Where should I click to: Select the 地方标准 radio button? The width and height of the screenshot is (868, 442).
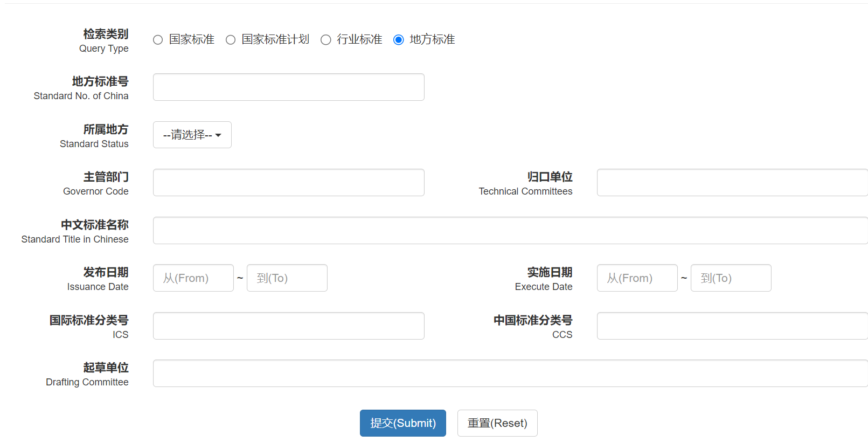pos(399,40)
